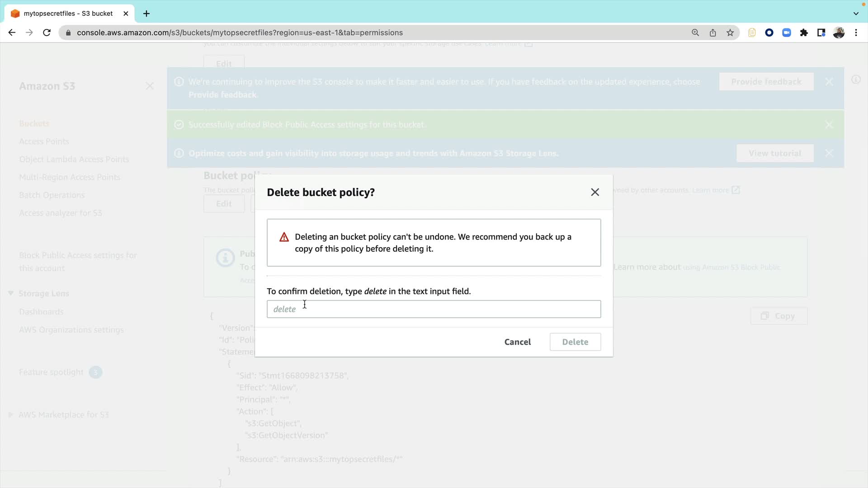Click the address bar URL
The width and height of the screenshot is (868, 488).
[x=240, y=33]
